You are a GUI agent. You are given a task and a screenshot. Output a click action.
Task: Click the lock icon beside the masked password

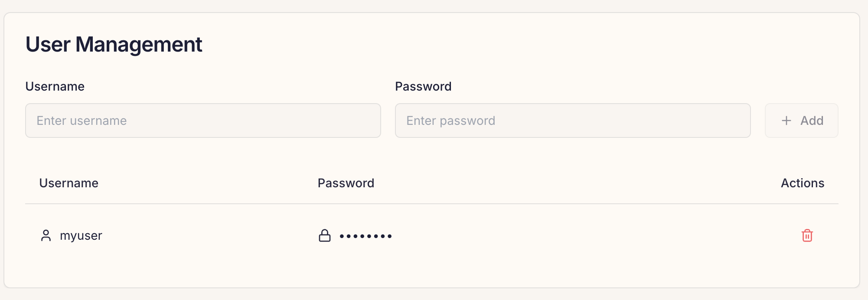click(324, 235)
